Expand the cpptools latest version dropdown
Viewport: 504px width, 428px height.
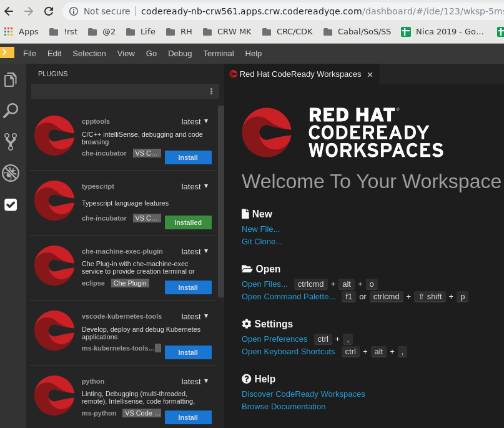195,121
